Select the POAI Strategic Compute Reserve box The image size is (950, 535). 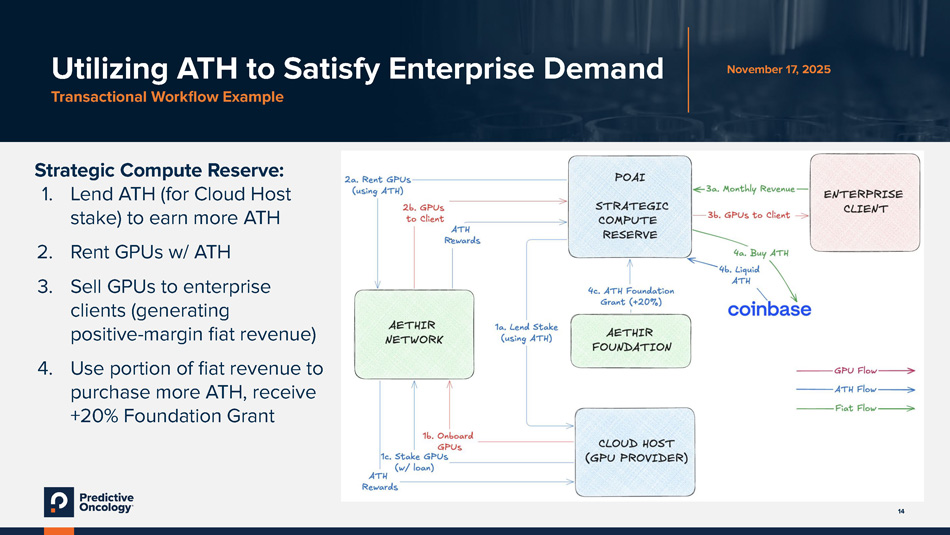[x=629, y=204]
